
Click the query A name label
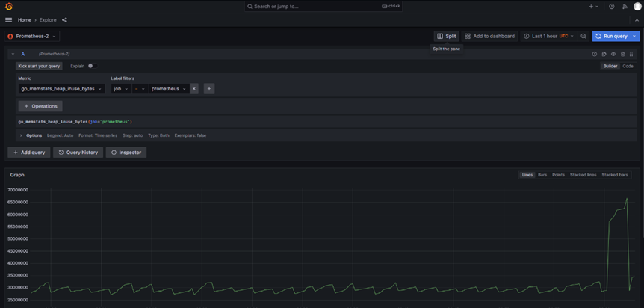[x=23, y=54]
